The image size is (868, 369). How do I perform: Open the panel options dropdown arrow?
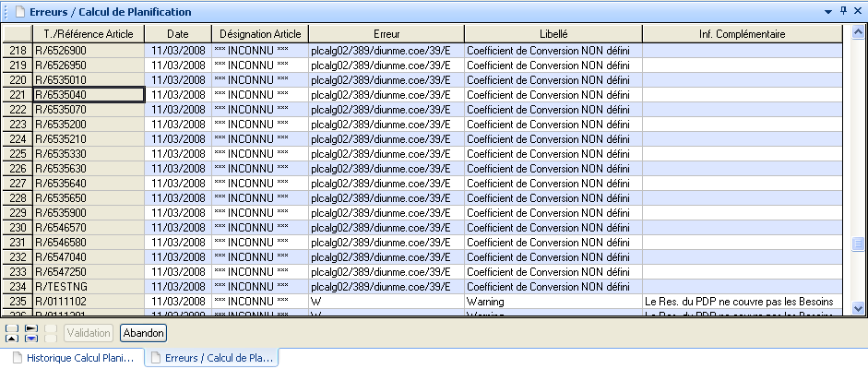tap(828, 12)
